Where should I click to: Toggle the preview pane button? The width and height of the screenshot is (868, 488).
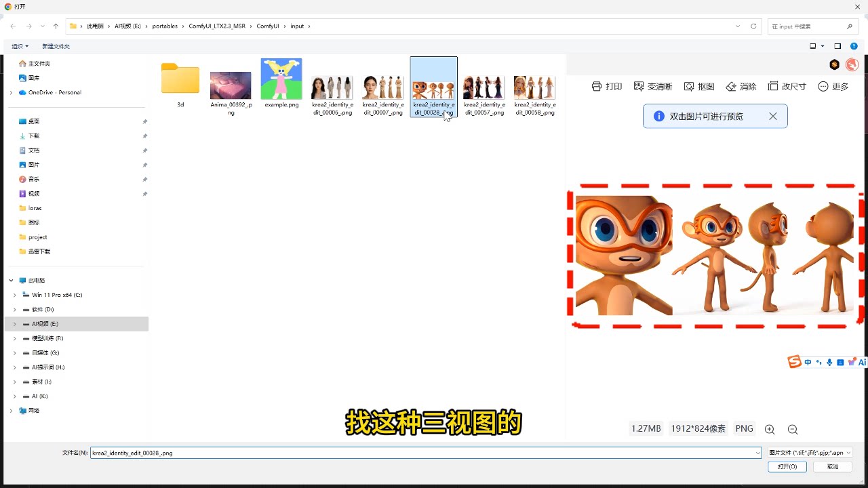837,46
